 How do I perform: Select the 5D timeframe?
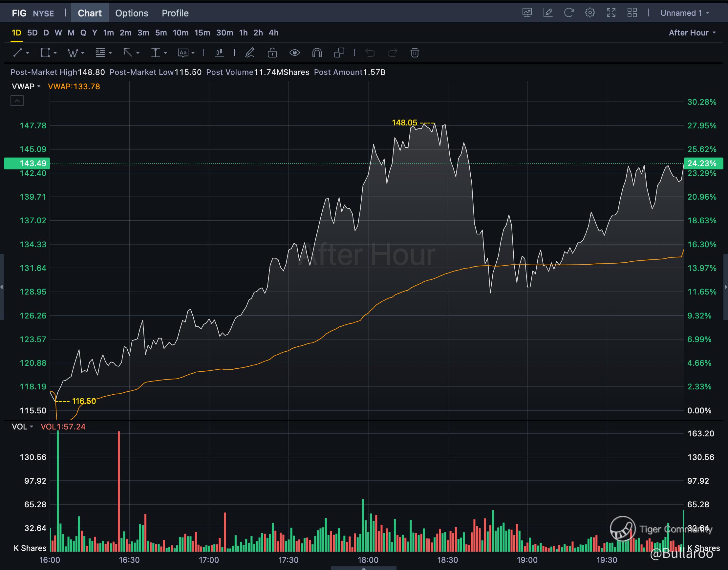click(x=32, y=33)
